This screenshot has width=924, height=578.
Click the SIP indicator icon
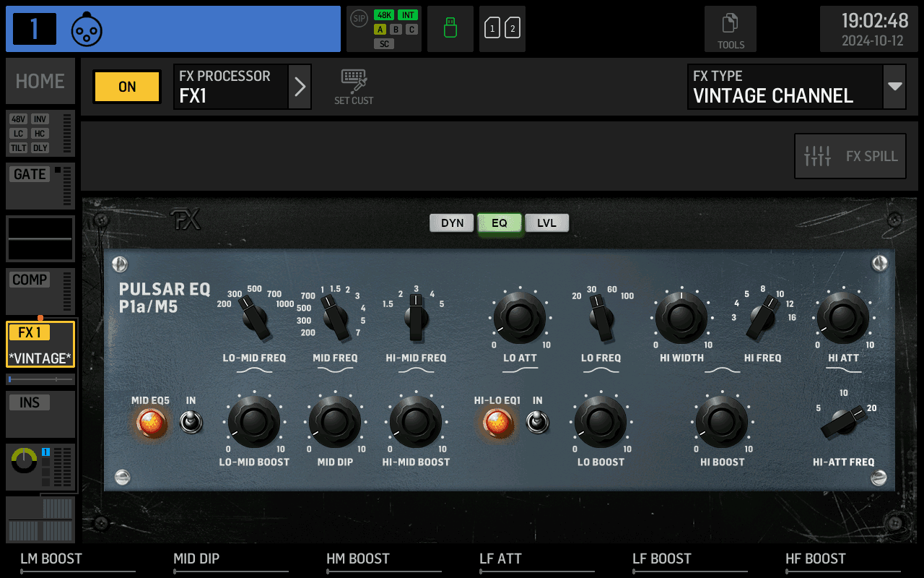pyautogui.click(x=359, y=18)
